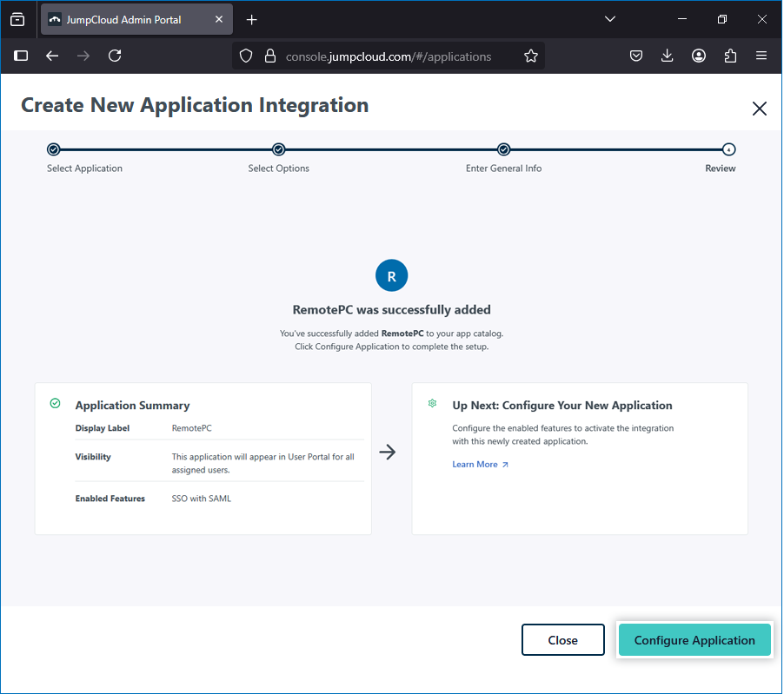
Task: Open the Firefox account icon
Action: 699,56
